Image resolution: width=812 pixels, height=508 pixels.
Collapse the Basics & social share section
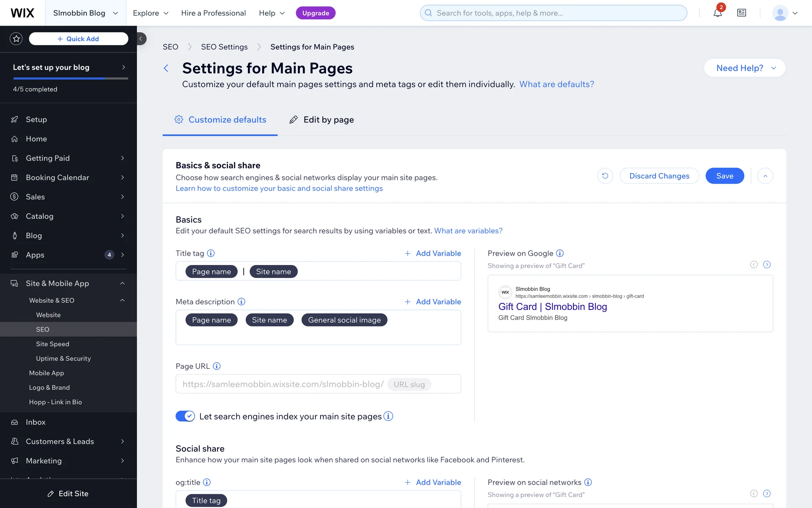tap(765, 176)
